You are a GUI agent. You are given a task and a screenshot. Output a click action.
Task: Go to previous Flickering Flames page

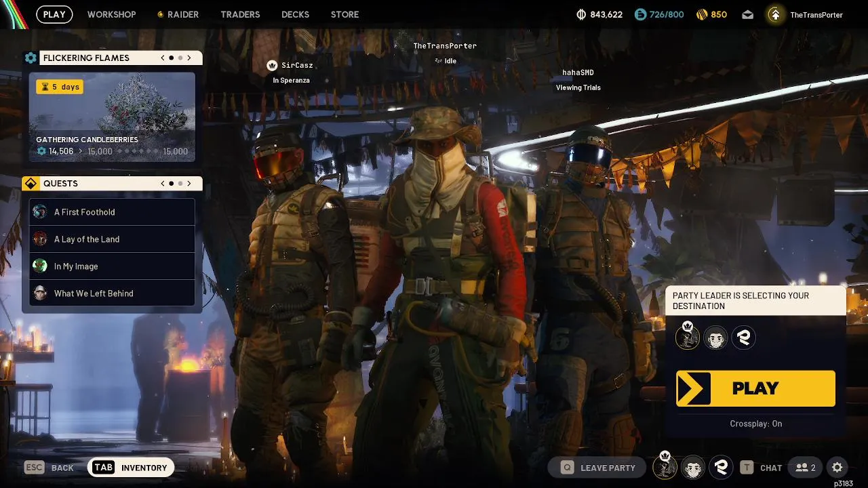point(163,58)
